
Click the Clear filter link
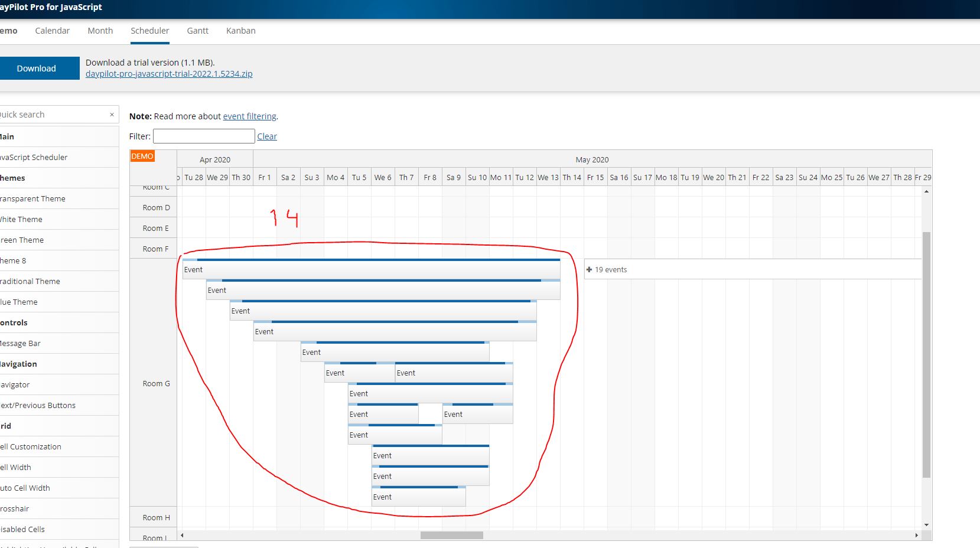coord(267,136)
